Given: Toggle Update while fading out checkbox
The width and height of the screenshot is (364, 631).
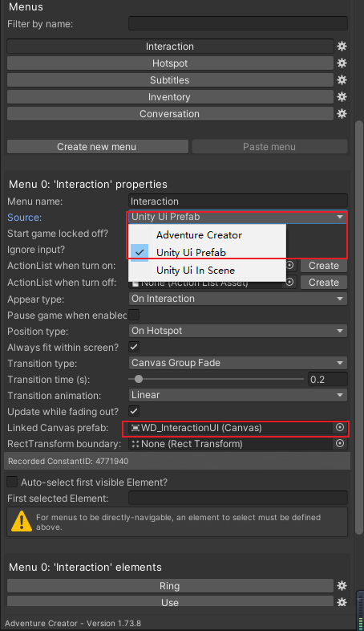Looking at the screenshot, I should pyautogui.click(x=134, y=411).
